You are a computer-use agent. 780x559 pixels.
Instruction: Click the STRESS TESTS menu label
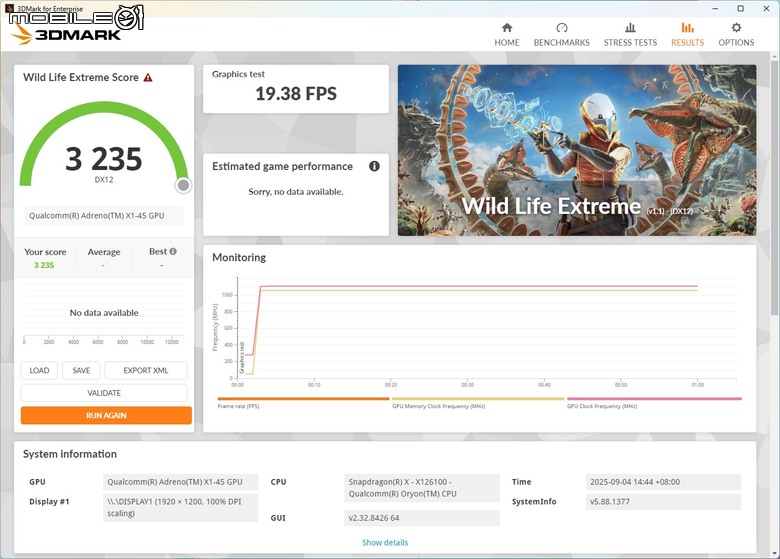tap(630, 43)
